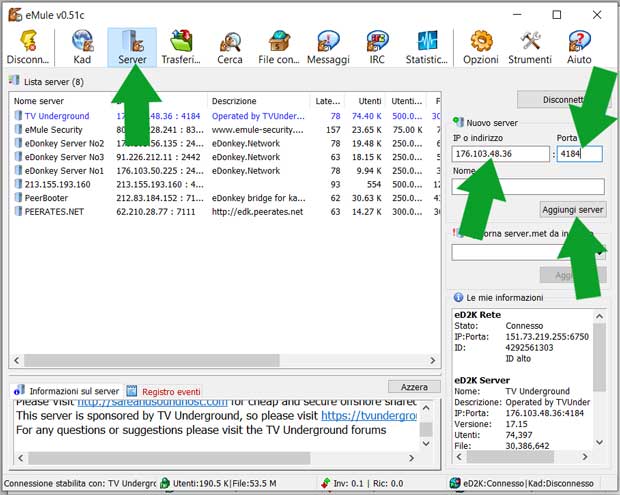Open the tvunderground link in server info

[369, 416]
